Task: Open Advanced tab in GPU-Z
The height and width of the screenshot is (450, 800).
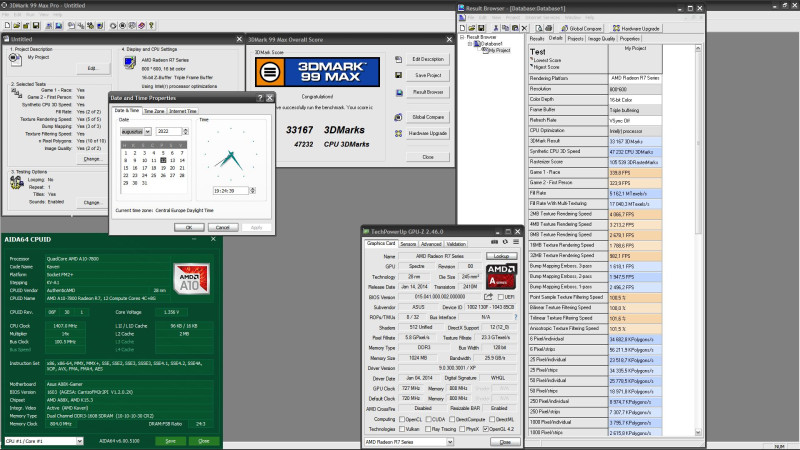Action: 431,244
